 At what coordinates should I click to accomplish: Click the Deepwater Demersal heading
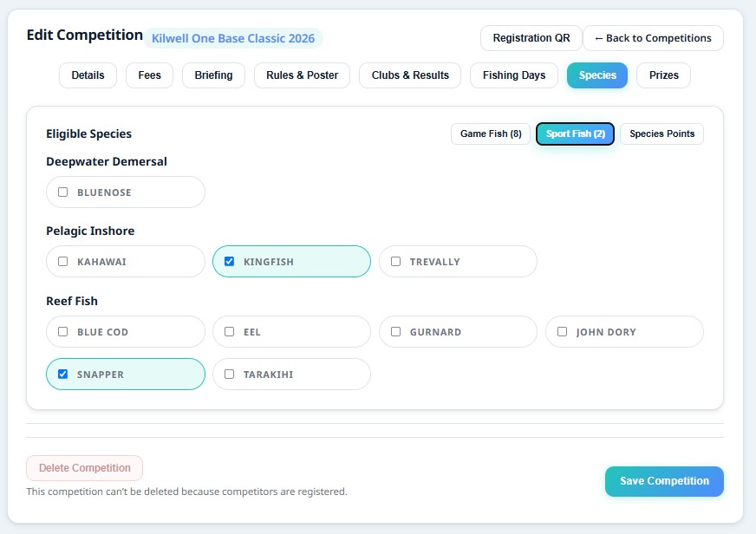click(107, 161)
